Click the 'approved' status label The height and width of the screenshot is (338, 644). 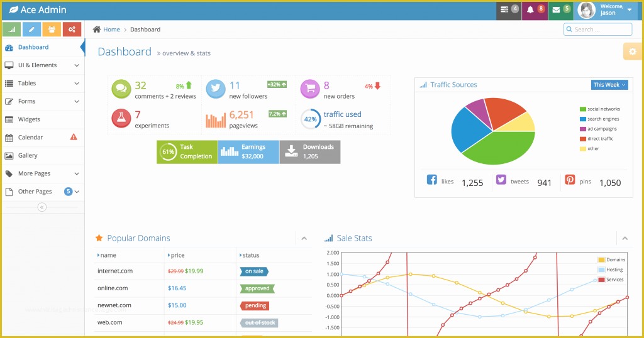257,288
